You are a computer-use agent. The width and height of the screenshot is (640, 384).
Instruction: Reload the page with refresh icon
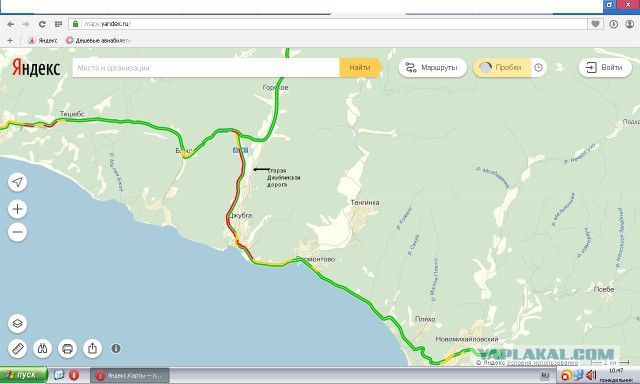pos(42,24)
